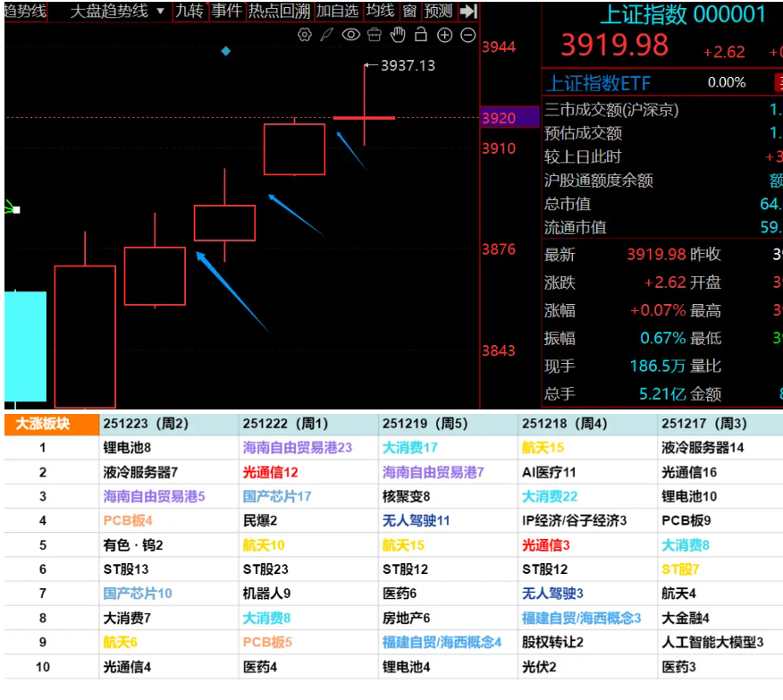Screen dimensions: 783x700
Task: Zoom in with the plus icon
Action: [x=444, y=35]
